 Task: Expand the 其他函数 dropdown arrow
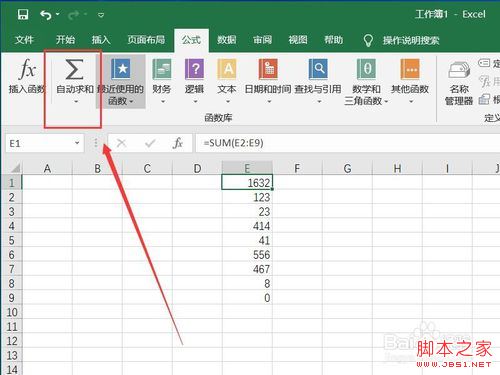(x=411, y=101)
